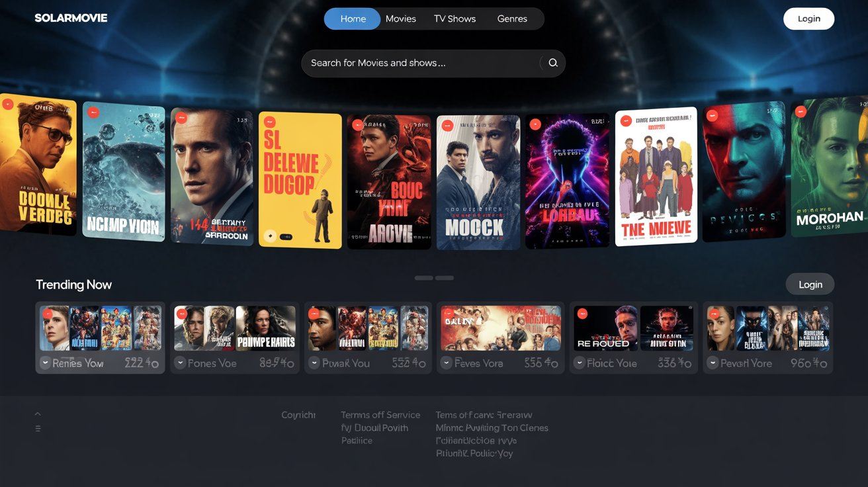The width and height of the screenshot is (868, 487).
Task: Expand chevron beside Fones Voe
Action: click(180, 363)
